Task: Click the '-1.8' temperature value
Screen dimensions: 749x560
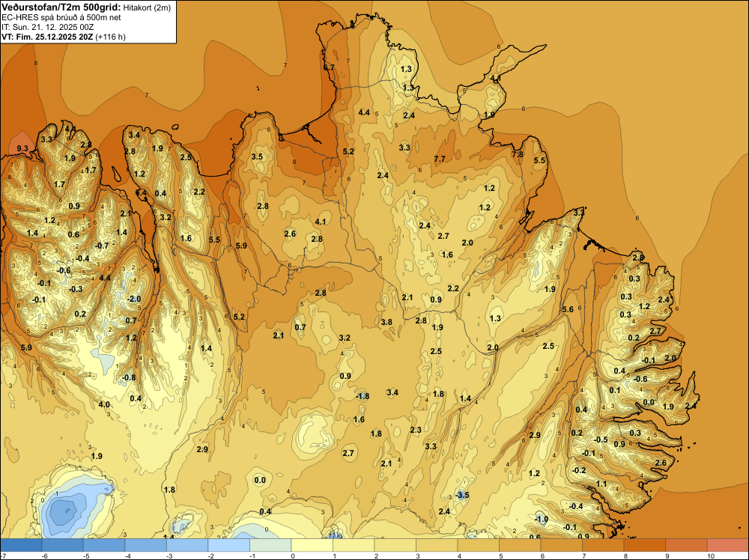Action: (x=363, y=396)
